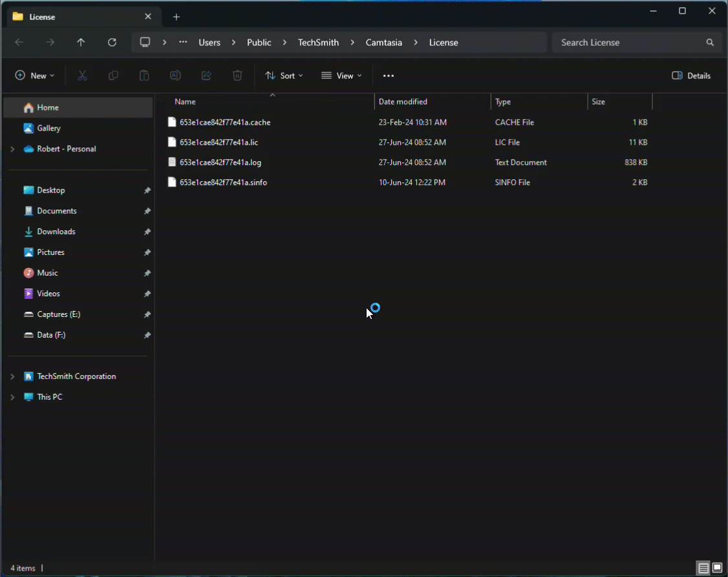Click Camtasia in the breadcrumb path
This screenshot has width=728, height=577.
(x=383, y=42)
